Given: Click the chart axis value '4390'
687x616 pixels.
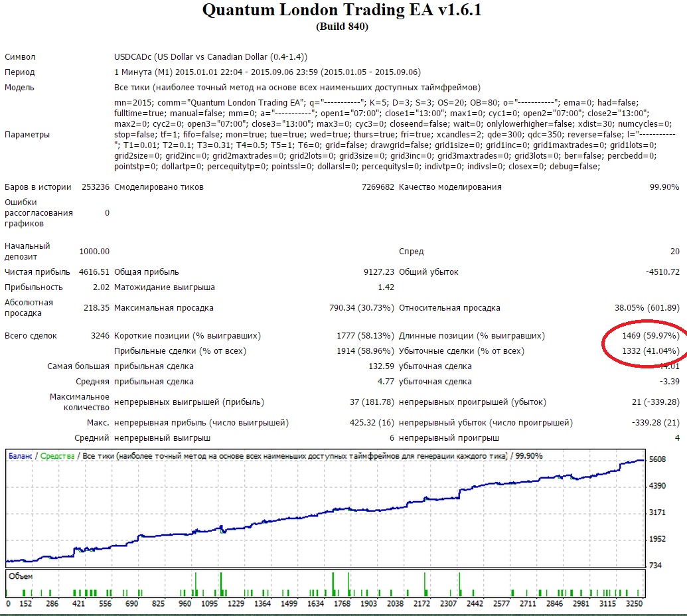Looking at the screenshot, I should pyautogui.click(x=658, y=486).
